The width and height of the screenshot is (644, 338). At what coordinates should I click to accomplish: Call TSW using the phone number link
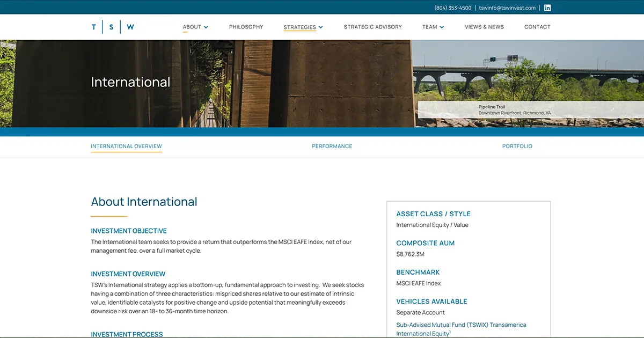(x=452, y=8)
